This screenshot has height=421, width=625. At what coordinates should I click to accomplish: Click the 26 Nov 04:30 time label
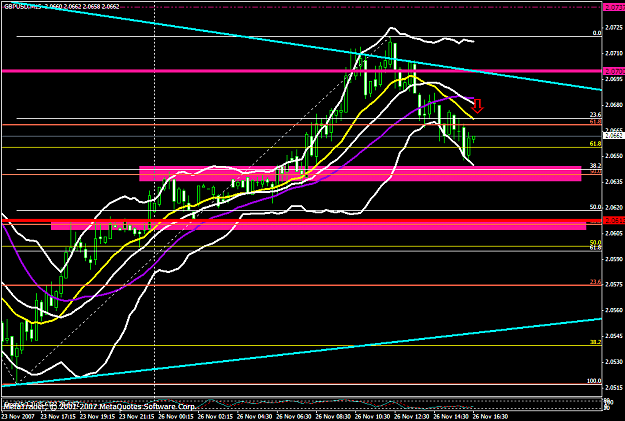[x=254, y=417]
